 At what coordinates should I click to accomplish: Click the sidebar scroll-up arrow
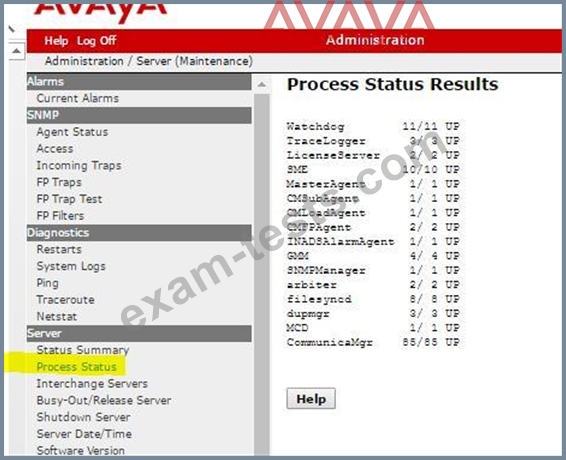pos(262,85)
